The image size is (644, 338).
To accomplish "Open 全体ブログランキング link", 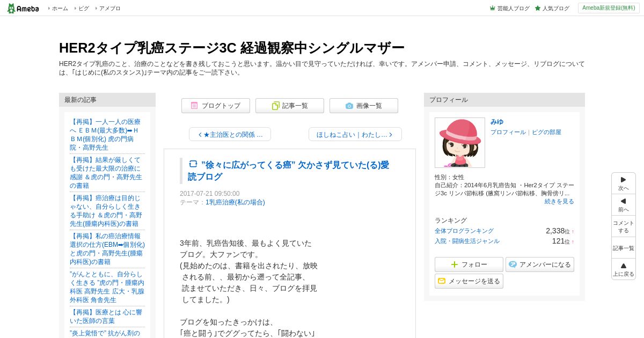I will click(x=464, y=231).
